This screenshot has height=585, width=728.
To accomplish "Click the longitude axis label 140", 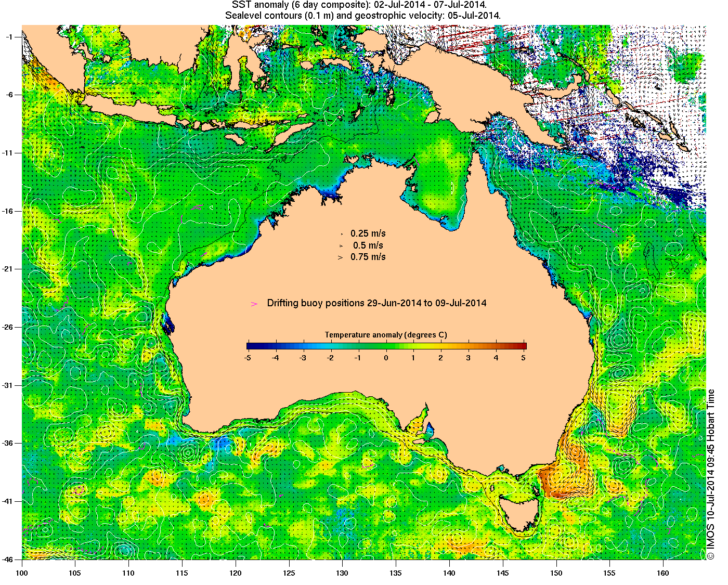I will click(449, 573).
